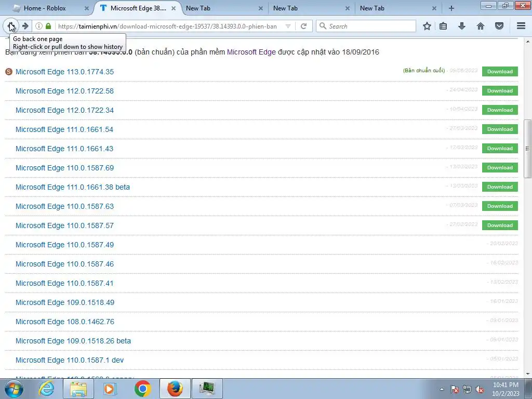Download Microsoft Edge 111.0.1661.54
Viewport: 532px width, 399px height.
[500, 129]
